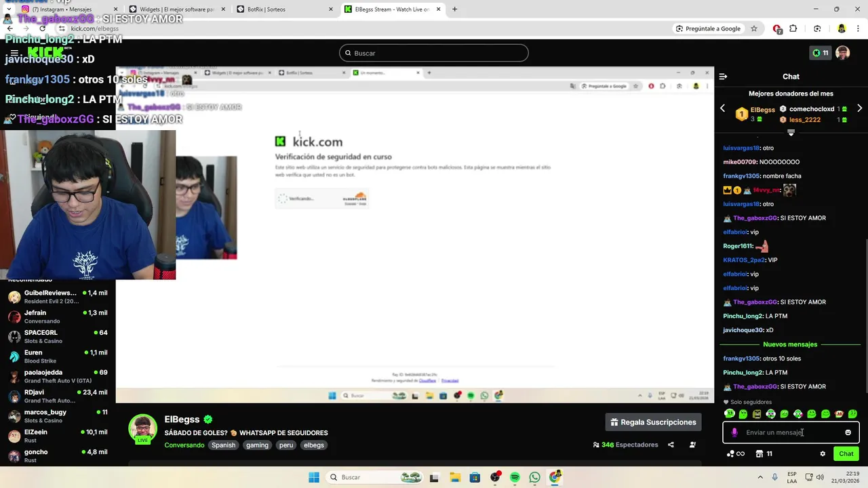Open the Chrome profile avatar

[842, 28]
